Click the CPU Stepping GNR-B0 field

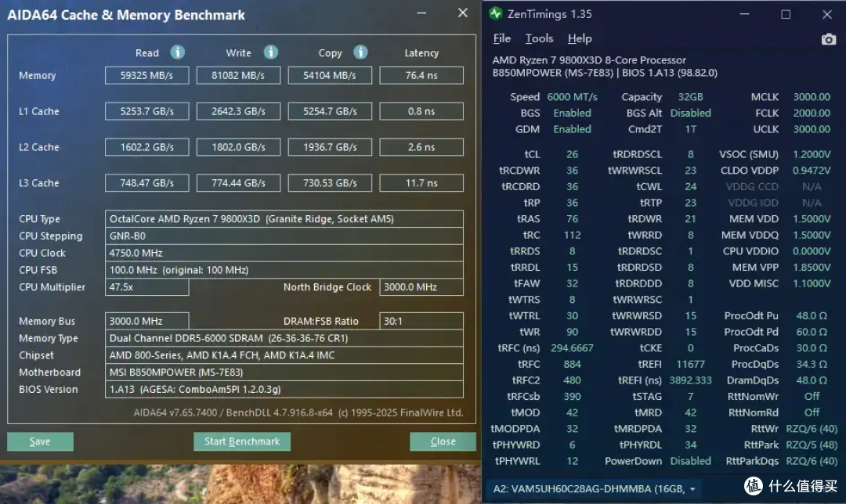point(284,236)
